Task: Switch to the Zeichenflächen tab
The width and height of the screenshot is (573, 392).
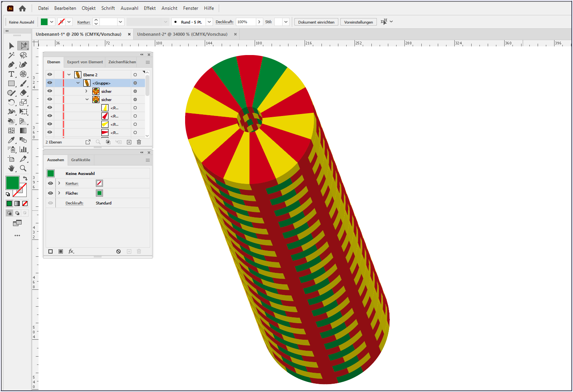Action: point(121,62)
